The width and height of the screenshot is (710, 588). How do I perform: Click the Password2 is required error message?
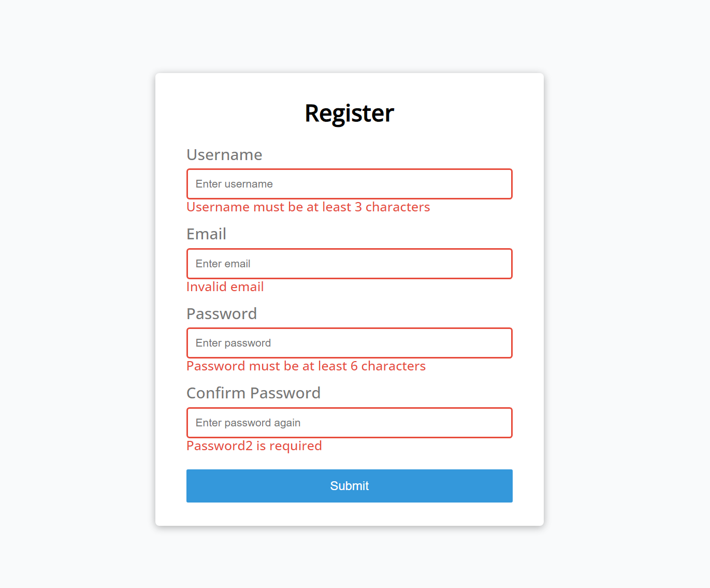point(254,446)
